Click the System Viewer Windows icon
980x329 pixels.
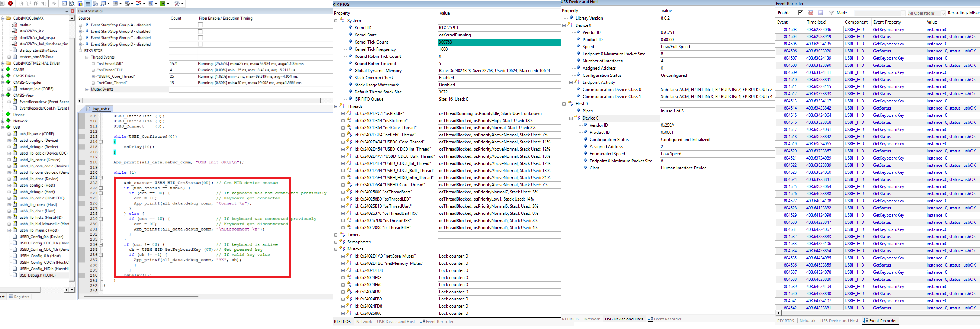click(x=163, y=4)
